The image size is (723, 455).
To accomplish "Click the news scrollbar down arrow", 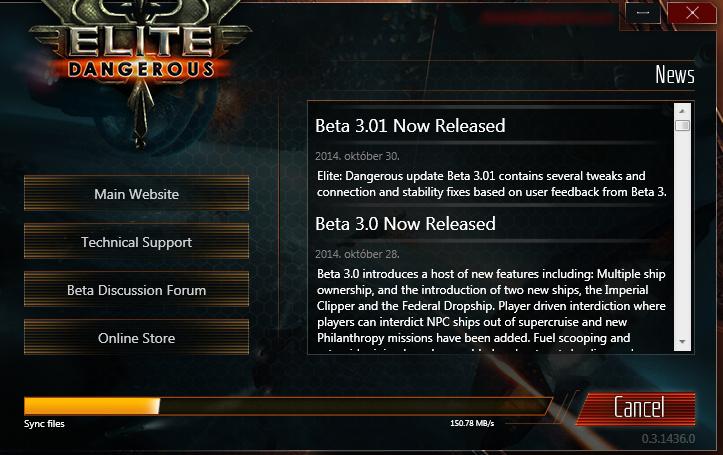I will pos(682,342).
